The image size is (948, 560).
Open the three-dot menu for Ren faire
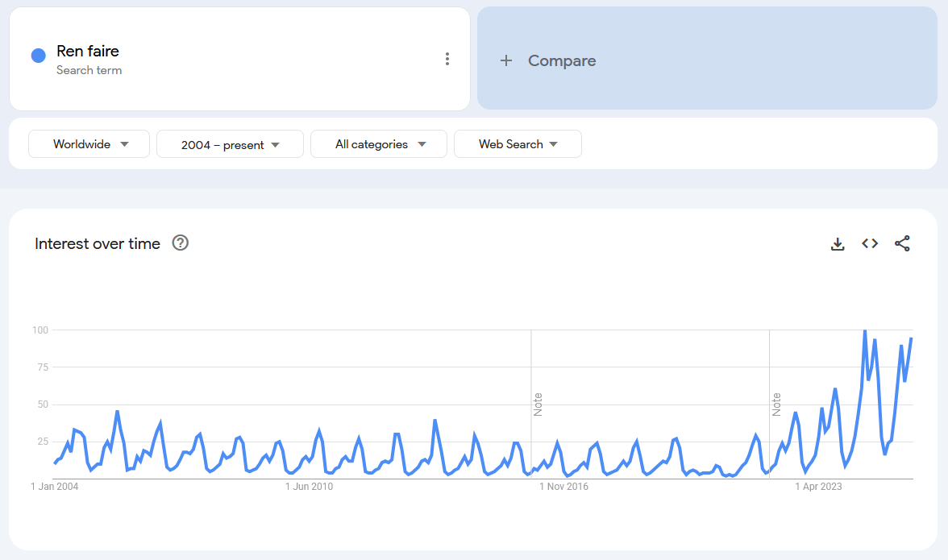pos(447,59)
